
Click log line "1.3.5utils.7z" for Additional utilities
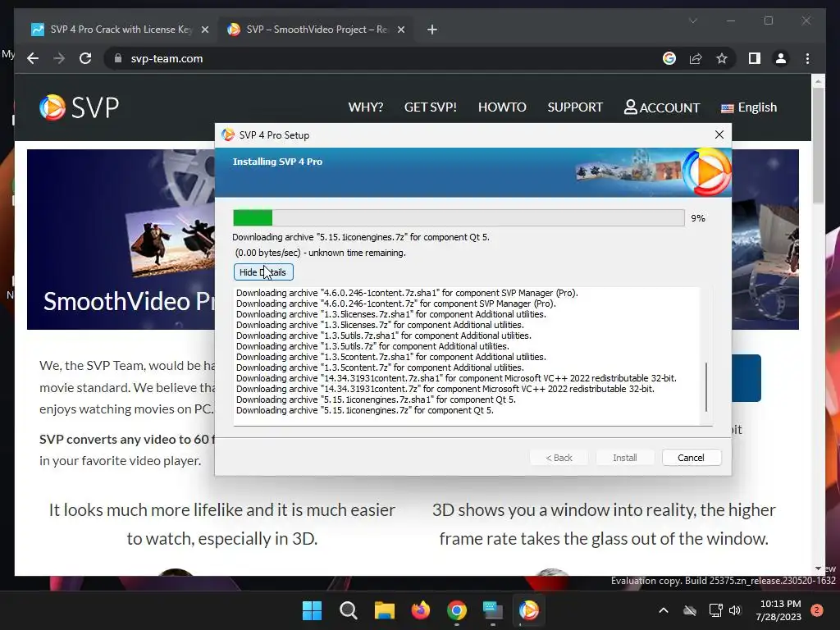pyautogui.click(x=372, y=346)
